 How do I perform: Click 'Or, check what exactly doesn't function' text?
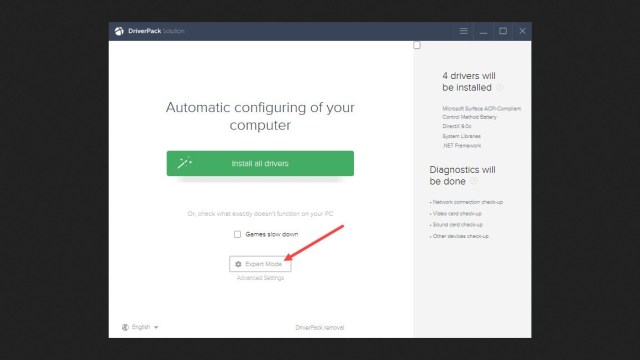point(260,213)
